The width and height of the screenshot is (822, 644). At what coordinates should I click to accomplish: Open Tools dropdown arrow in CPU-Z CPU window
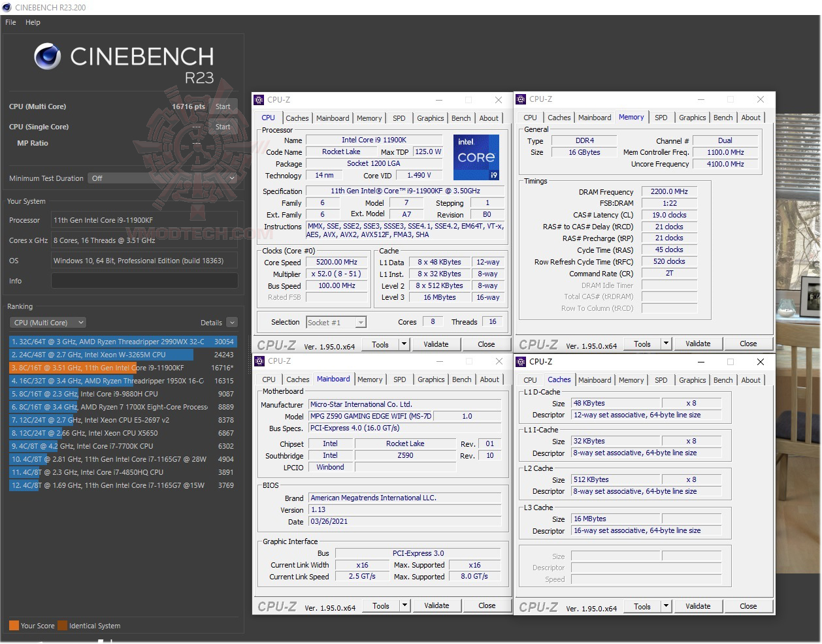coord(404,344)
